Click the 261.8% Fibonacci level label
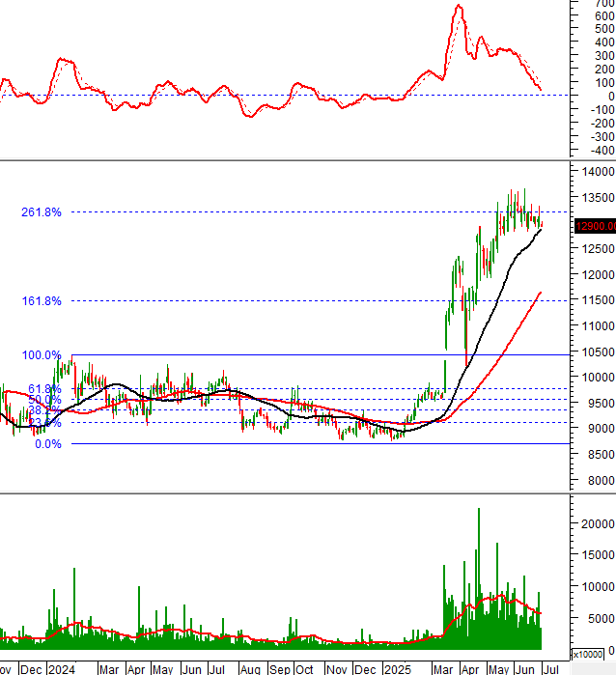Image resolution: width=616 pixels, height=675 pixels. coord(42,212)
